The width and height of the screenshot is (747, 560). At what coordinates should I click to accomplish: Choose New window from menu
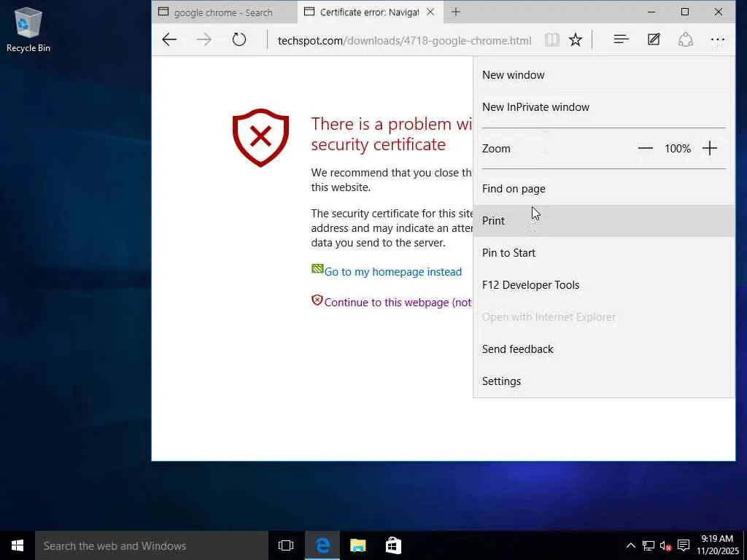point(604,75)
